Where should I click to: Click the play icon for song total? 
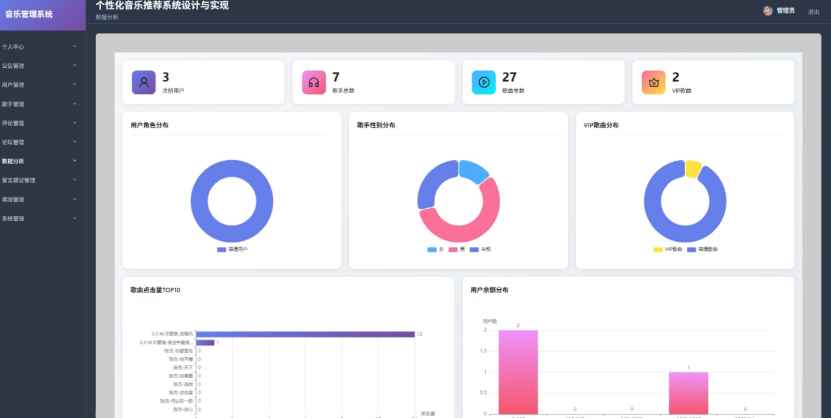click(x=483, y=82)
